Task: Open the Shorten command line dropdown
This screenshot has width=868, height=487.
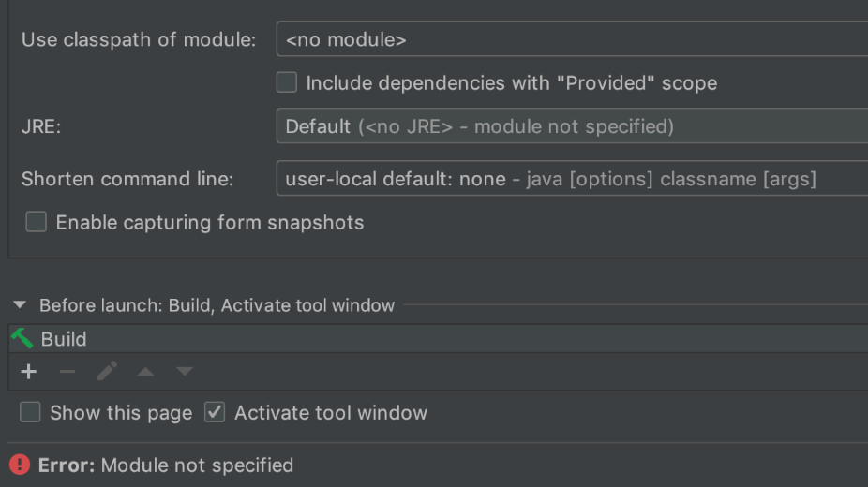Action: [572, 179]
